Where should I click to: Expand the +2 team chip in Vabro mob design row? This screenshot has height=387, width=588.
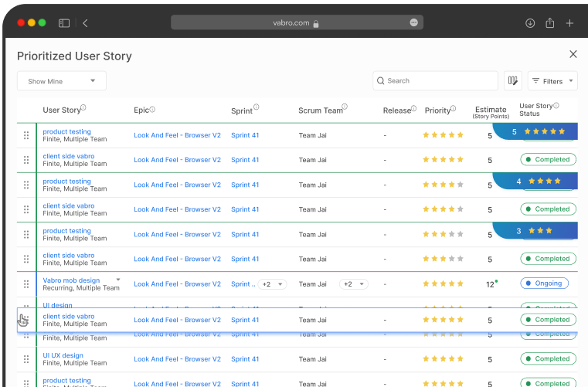click(x=353, y=284)
